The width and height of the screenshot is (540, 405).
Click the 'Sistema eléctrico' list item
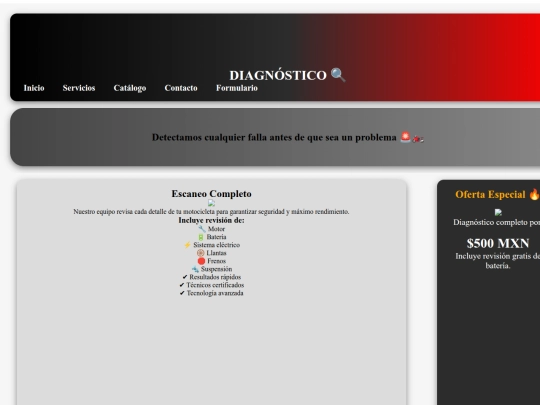[216, 245]
